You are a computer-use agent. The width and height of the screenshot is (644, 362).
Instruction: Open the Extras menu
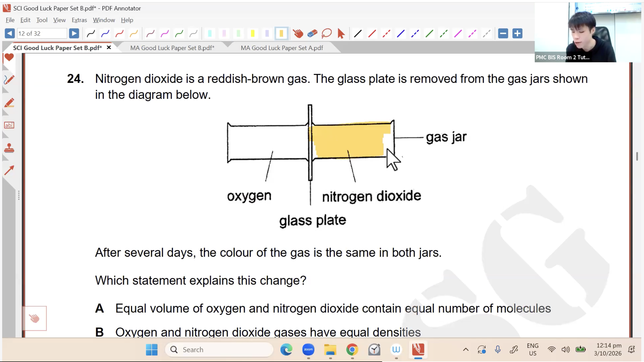click(x=79, y=20)
